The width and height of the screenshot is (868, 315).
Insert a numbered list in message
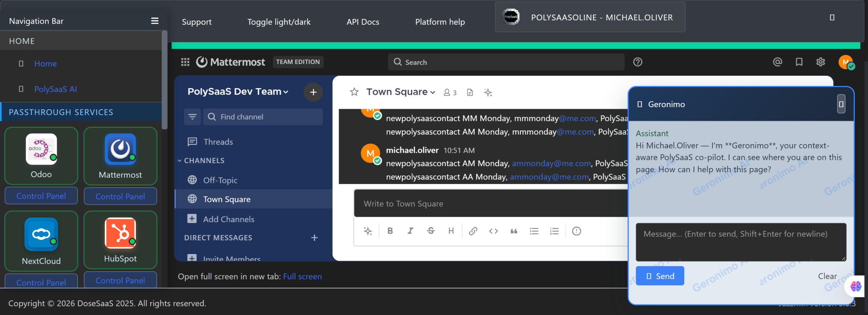tap(554, 231)
